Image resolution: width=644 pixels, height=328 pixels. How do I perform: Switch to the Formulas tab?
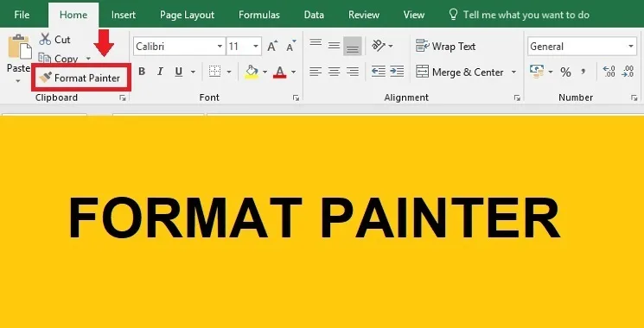point(259,16)
